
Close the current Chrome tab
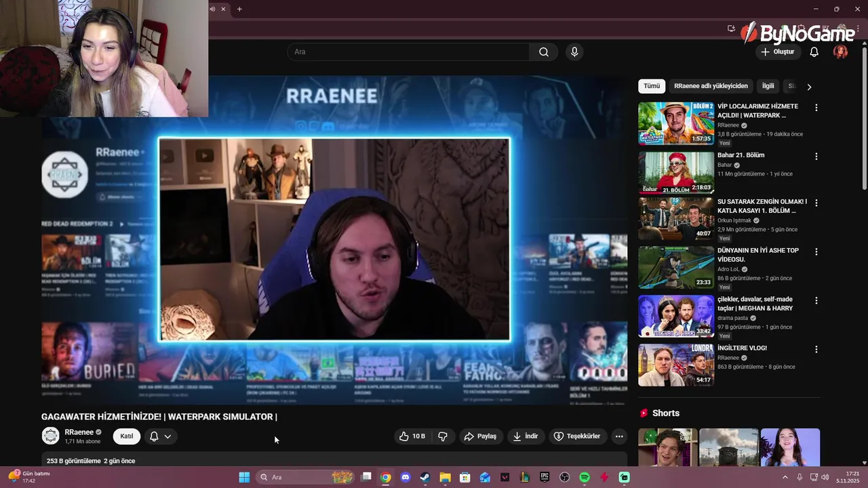point(223,9)
